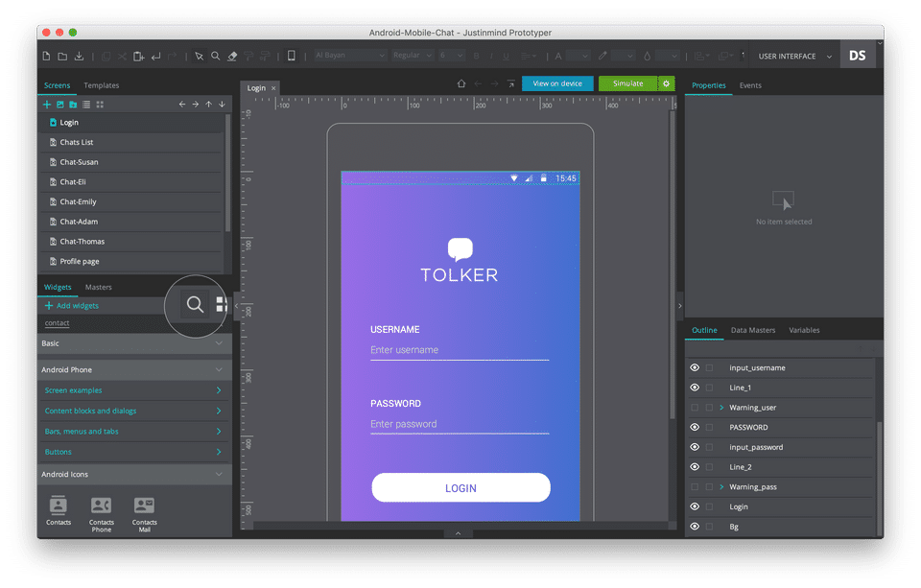Collapse the Basic widgets section
The height and width of the screenshot is (588, 921).
coord(219,343)
